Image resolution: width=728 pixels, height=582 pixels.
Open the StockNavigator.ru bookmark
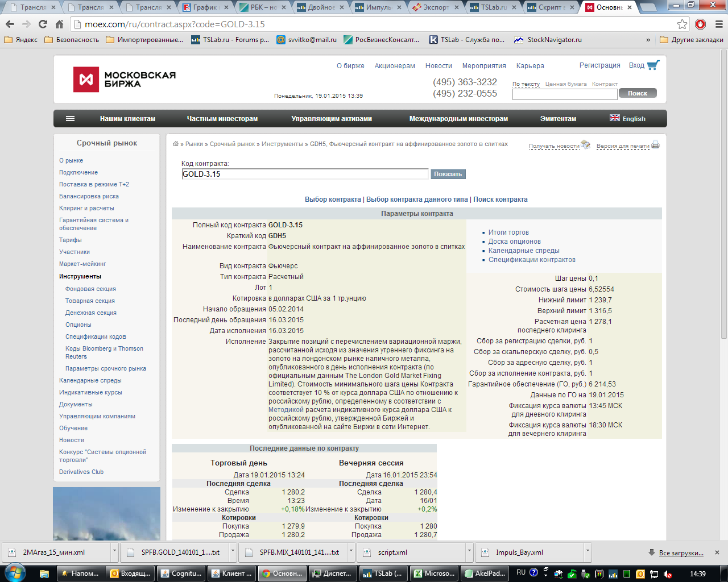click(x=547, y=40)
